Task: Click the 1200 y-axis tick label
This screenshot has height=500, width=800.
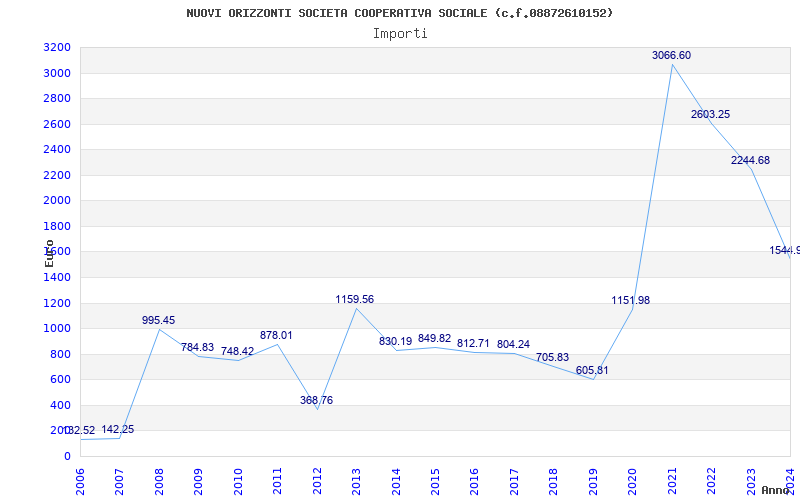Action: [x=57, y=304]
